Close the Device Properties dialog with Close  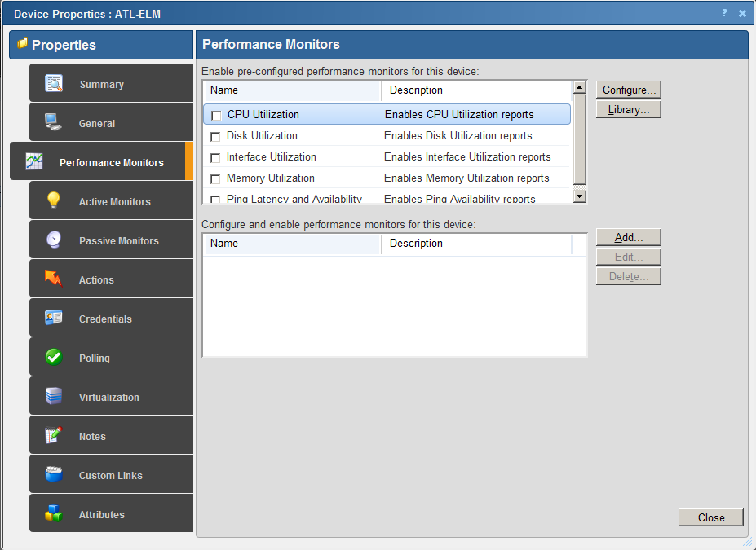[710, 517]
